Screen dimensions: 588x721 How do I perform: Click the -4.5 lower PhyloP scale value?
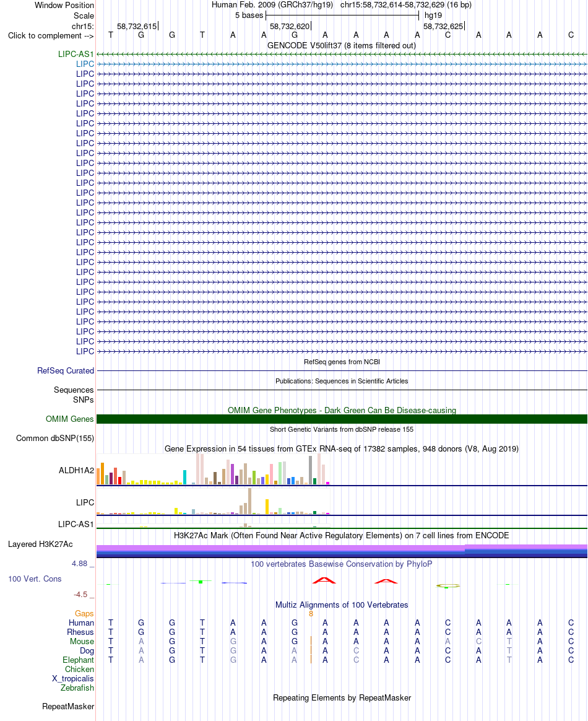coord(81,595)
